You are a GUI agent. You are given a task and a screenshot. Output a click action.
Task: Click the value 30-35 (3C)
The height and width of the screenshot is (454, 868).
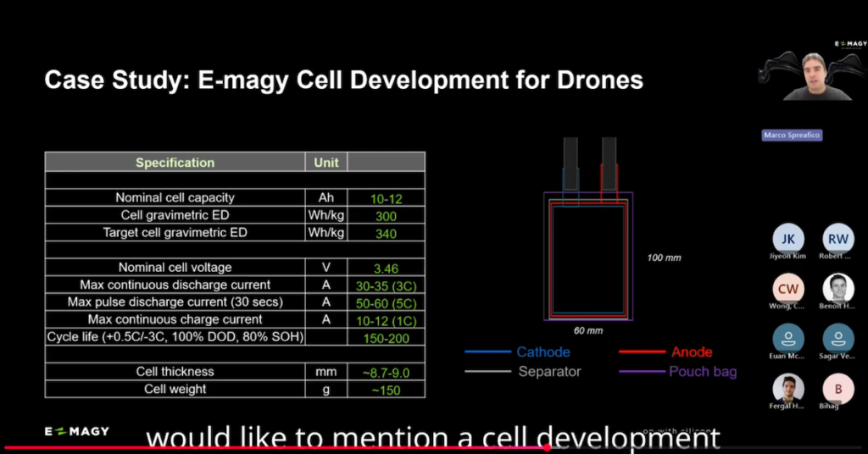point(386,286)
